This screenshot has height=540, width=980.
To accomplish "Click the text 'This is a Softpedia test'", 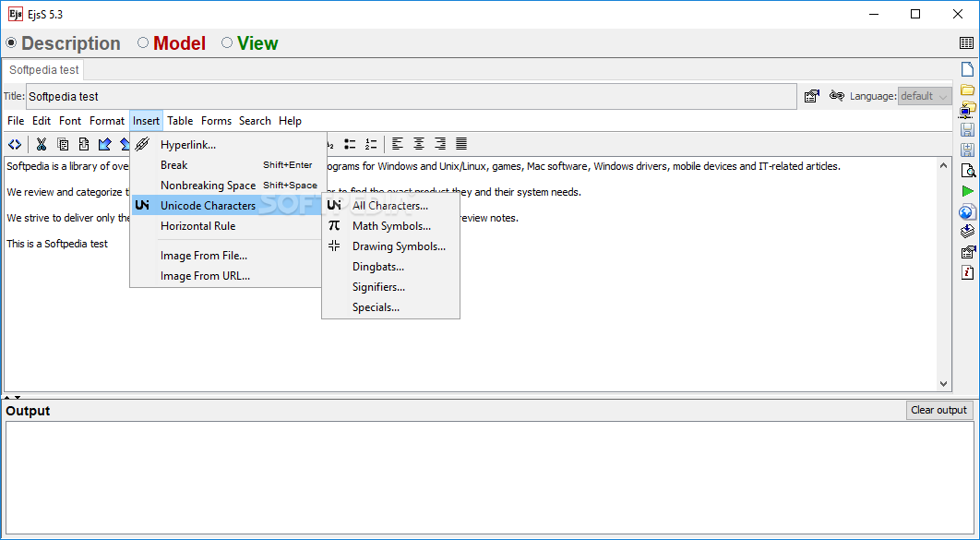I will (57, 244).
